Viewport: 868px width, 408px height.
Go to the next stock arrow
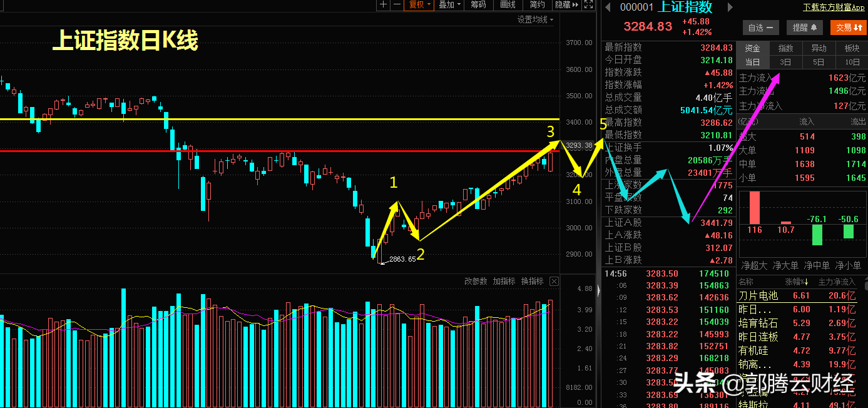[x=729, y=7]
